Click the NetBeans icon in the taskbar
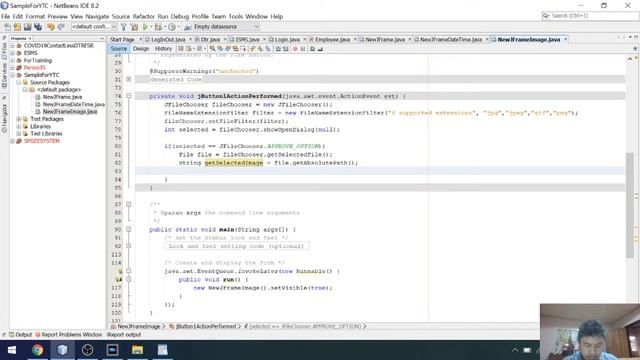640x360 pixels. [62, 350]
